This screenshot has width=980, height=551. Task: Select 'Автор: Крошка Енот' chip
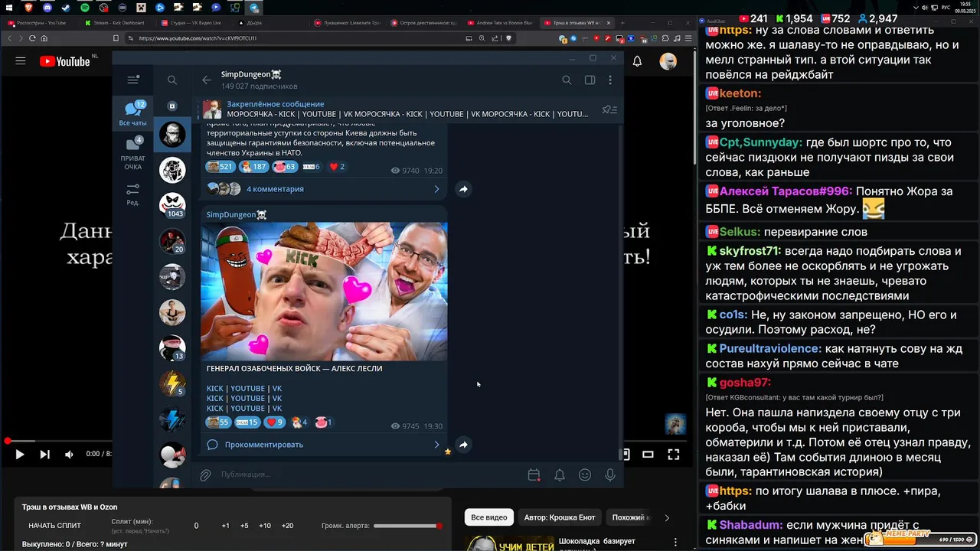560,517
